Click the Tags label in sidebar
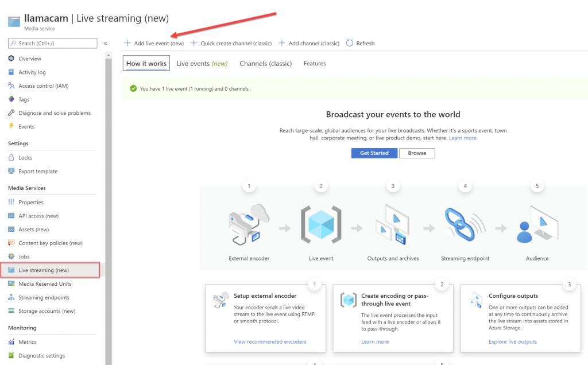The image size is (588, 365). (24, 100)
